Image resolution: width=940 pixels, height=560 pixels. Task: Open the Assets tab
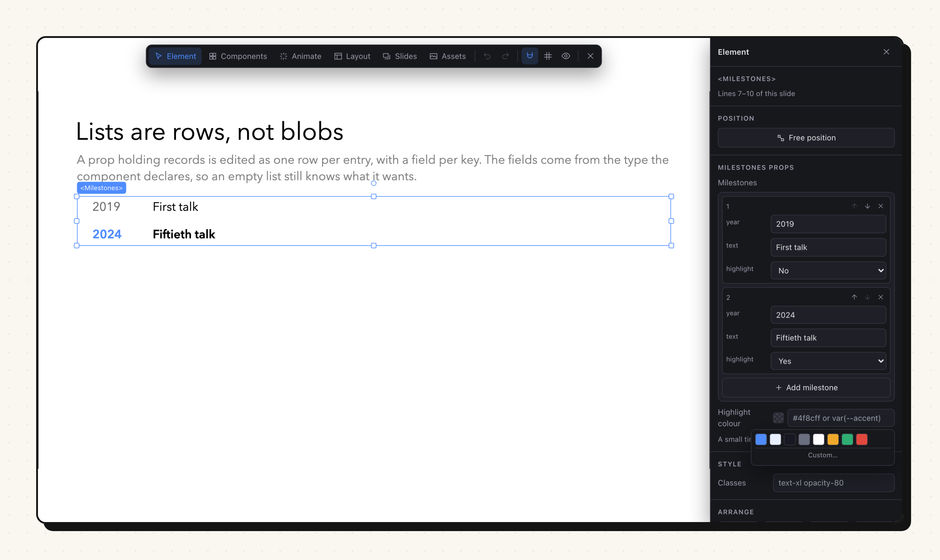[x=448, y=56]
